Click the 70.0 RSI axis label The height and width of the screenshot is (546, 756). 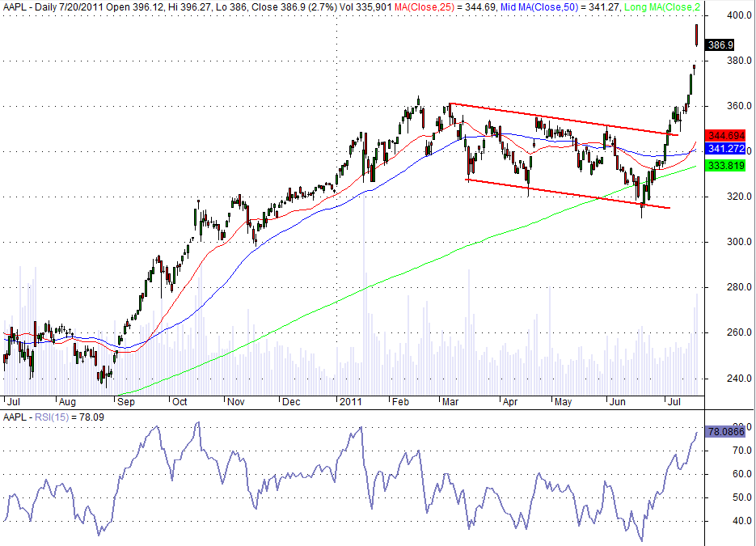(x=742, y=451)
